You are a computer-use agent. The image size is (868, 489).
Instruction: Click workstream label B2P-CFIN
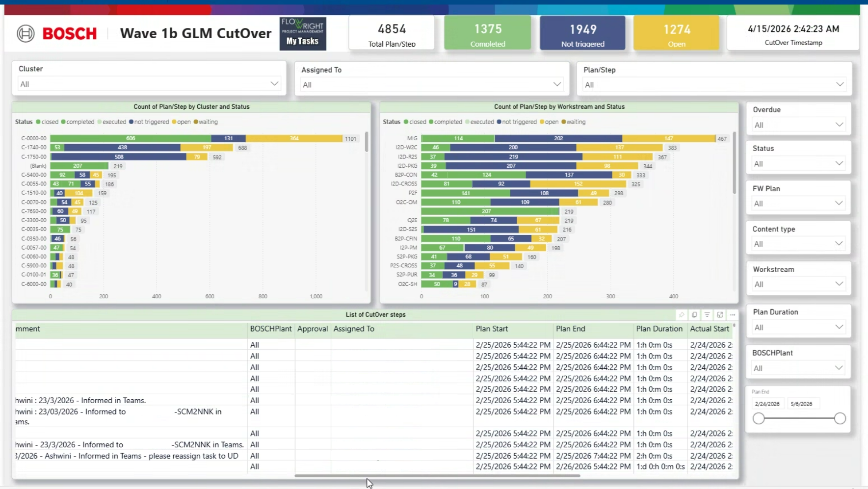point(406,239)
